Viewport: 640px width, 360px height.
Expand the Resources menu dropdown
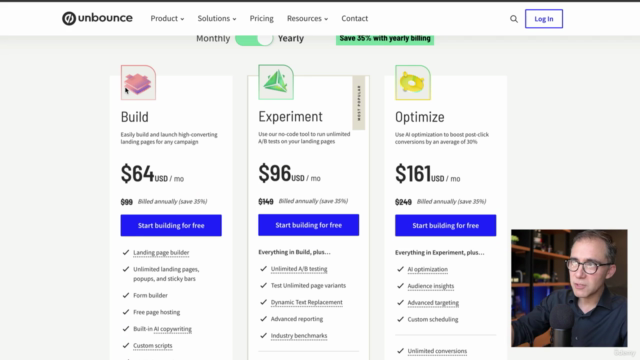tap(307, 18)
